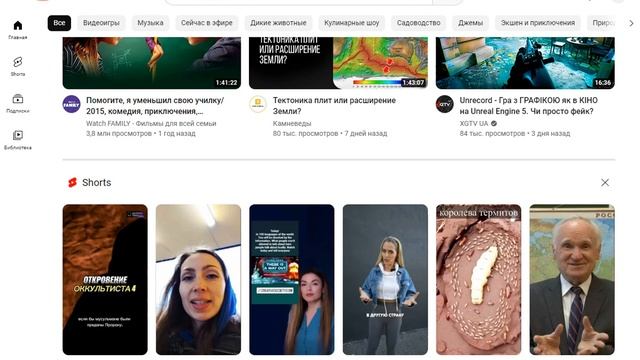640x360 pixels.
Task: Open the Камневеды channel name link
Action: pyautogui.click(x=292, y=123)
